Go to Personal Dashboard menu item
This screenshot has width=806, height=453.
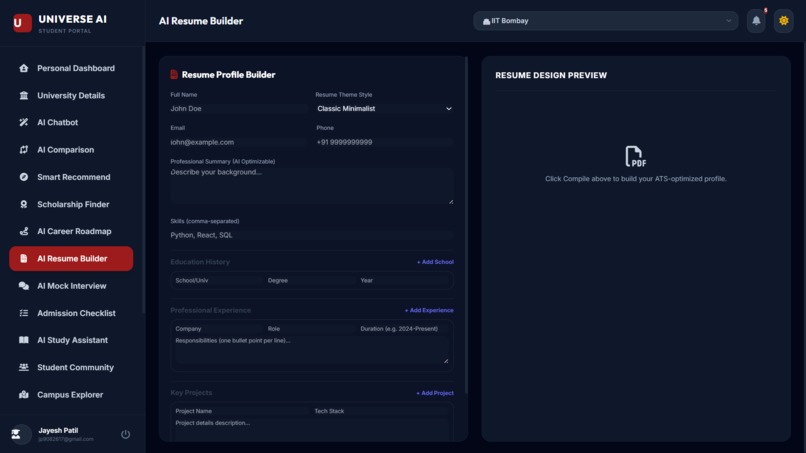(71, 68)
